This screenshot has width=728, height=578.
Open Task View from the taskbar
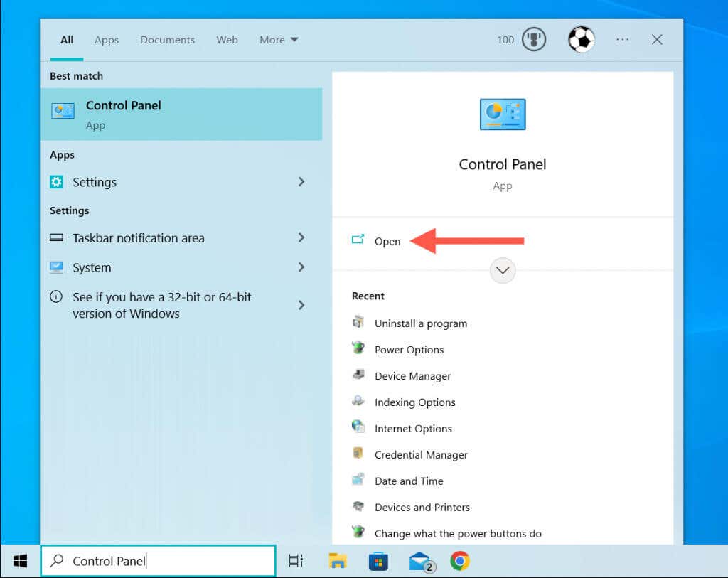296,561
